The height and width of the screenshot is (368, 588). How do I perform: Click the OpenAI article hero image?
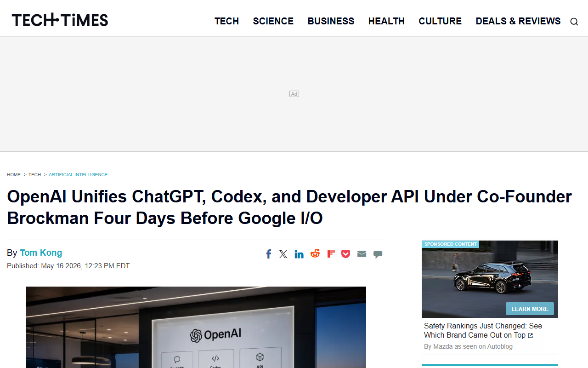coord(196,327)
